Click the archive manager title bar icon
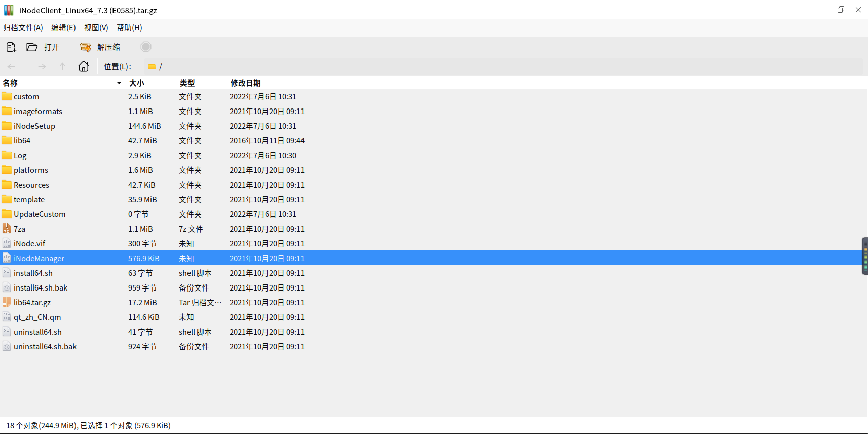The width and height of the screenshot is (868, 434). (x=9, y=10)
